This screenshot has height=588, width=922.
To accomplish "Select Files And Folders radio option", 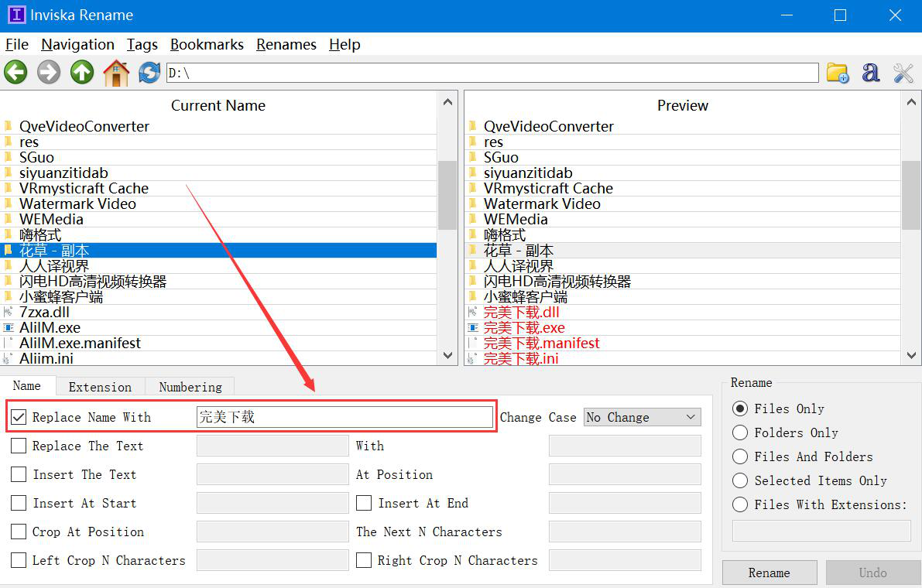I will pos(740,457).
